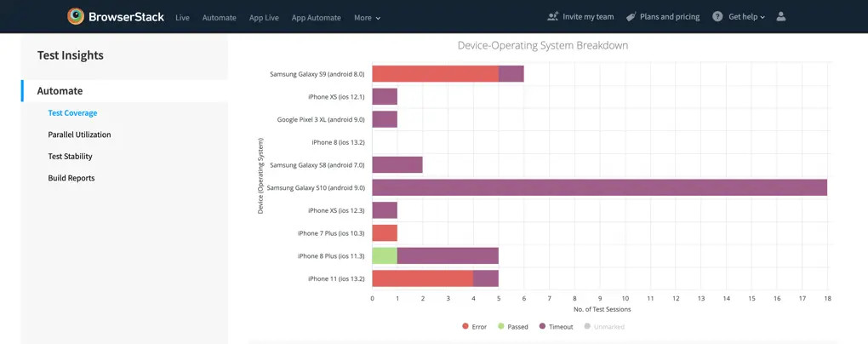Viewport: 868px width, 344px height.
Task: Click the iPhone 8 Plus (ios 11.3) label
Action: coord(331,256)
